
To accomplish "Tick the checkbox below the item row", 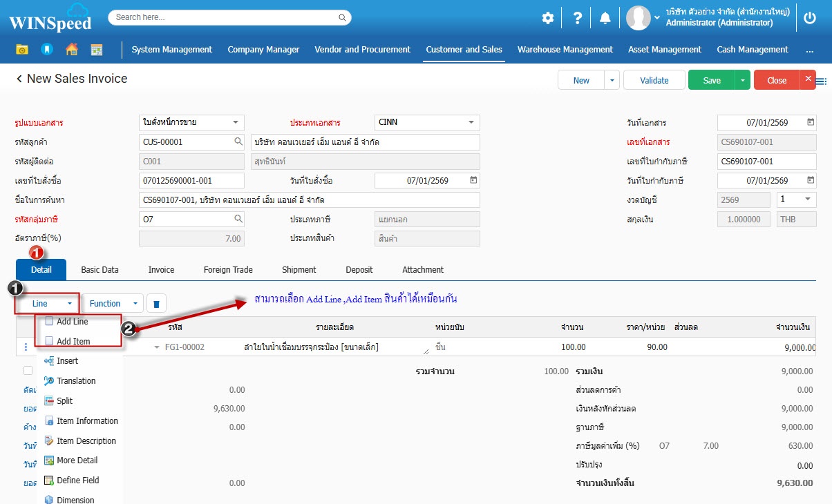I will [28, 371].
